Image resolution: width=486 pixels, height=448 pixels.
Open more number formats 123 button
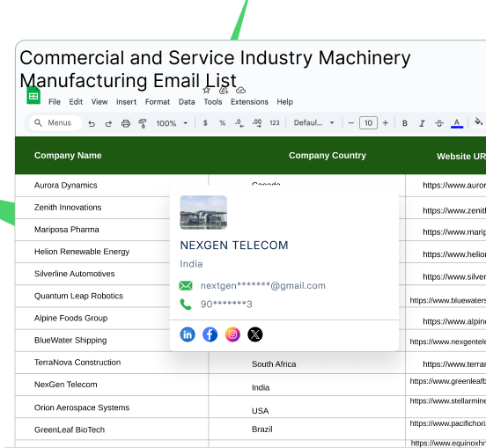(275, 123)
